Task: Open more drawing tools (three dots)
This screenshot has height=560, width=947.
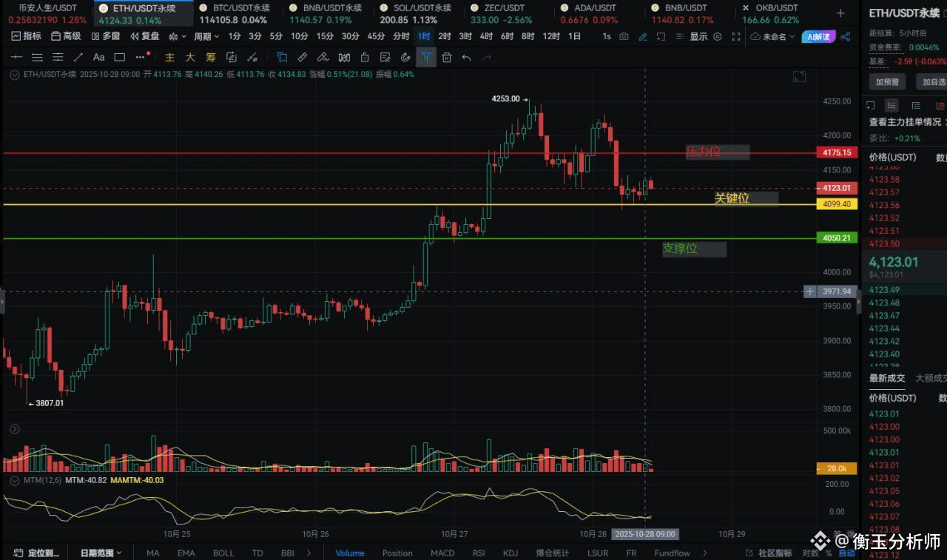Action: click(142, 57)
